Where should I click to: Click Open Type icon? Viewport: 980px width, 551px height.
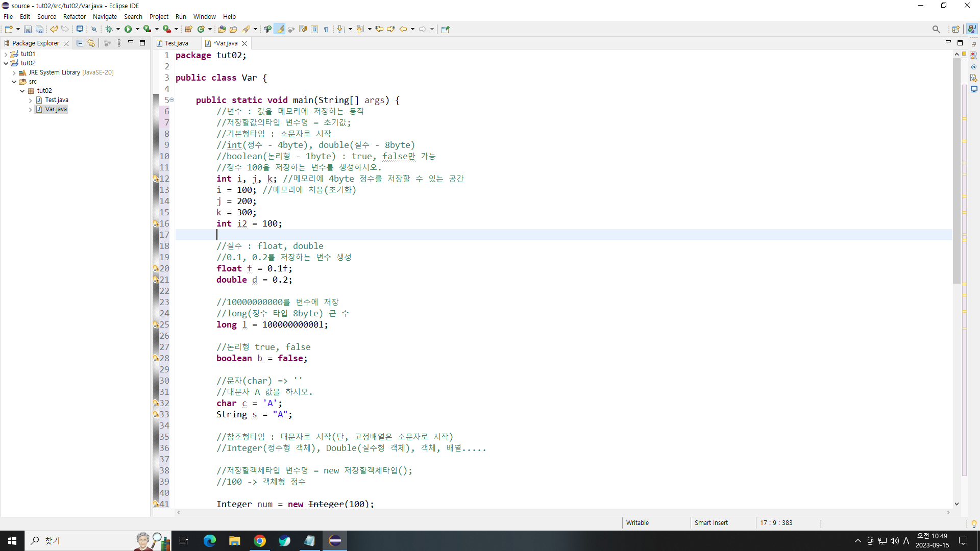pos(222,29)
